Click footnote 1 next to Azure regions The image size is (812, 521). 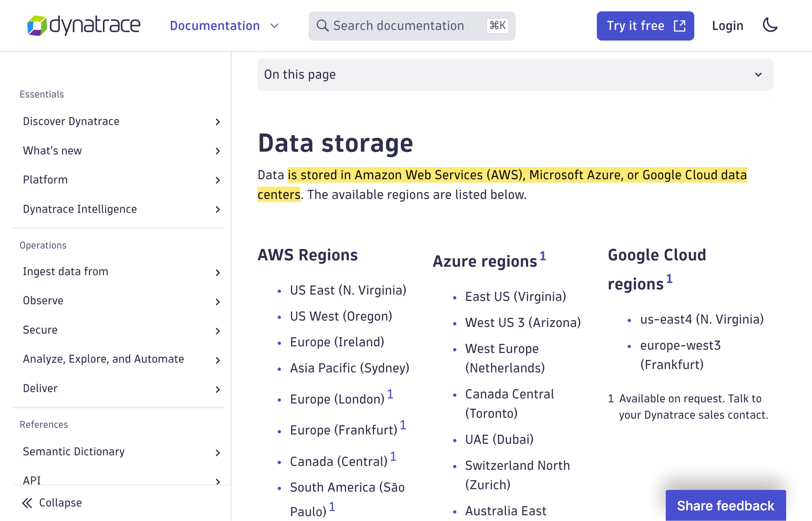point(542,256)
